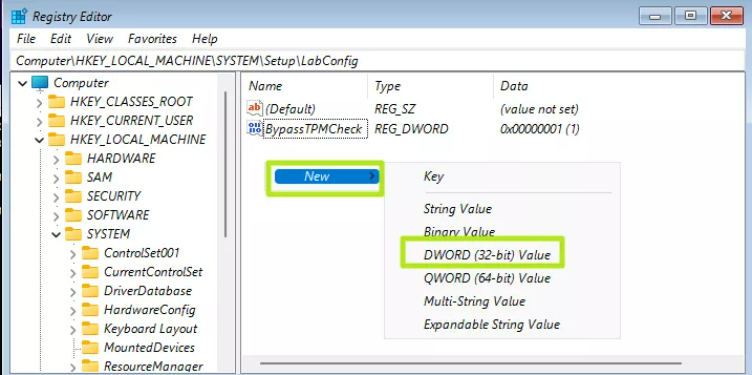Open the Edit menu
The image size is (752, 375).
point(61,39)
